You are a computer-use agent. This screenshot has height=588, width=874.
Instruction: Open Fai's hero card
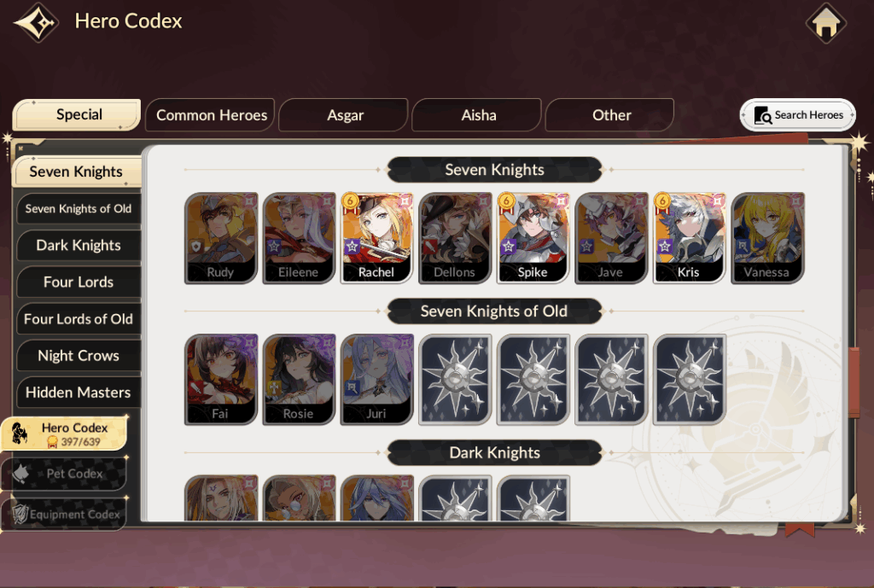pyautogui.click(x=221, y=380)
